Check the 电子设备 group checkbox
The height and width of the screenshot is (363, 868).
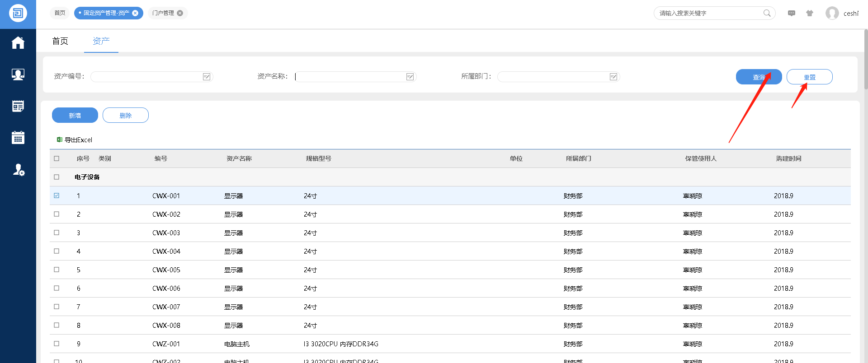click(57, 177)
